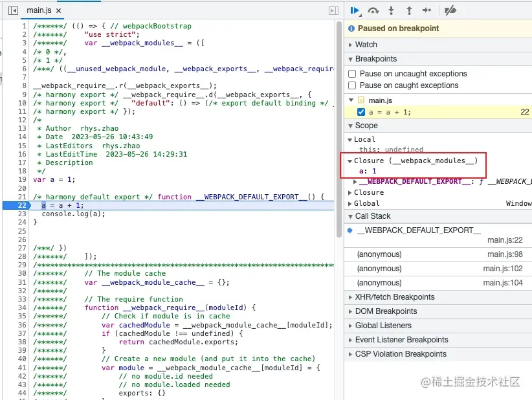Open the editor overflow panel arrow icon
Image resolution: width=532 pixels, height=400 pixels.
point(332,10)
